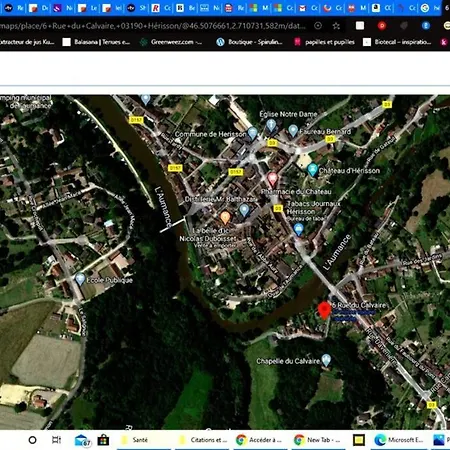Open the Commune de Hérisson marker
Image resolution: width=450 pixels, height=450 pixels.
click(x=252, y=133)
